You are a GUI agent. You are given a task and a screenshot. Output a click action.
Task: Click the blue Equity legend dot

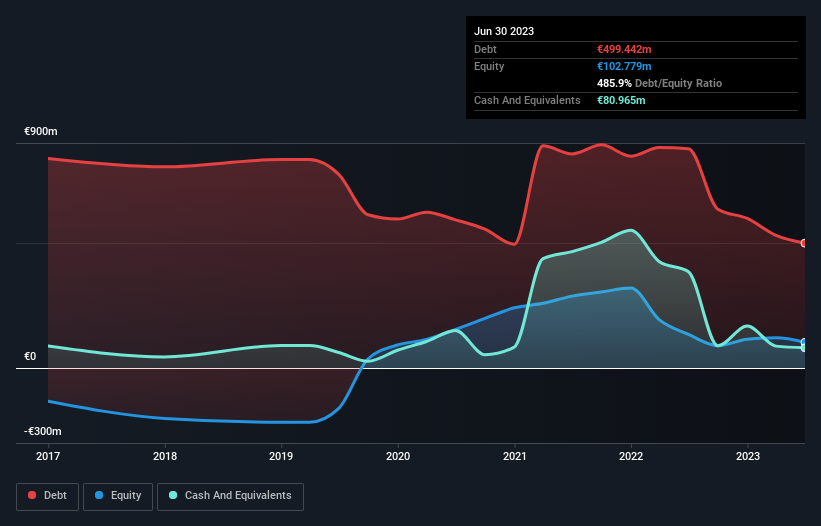pos(99,495)
